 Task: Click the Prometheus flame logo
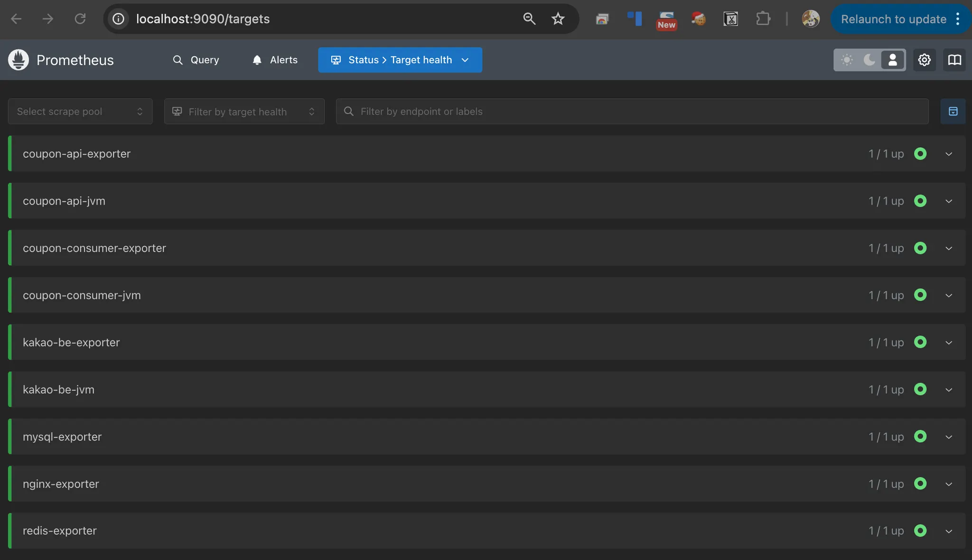[19, 60]
